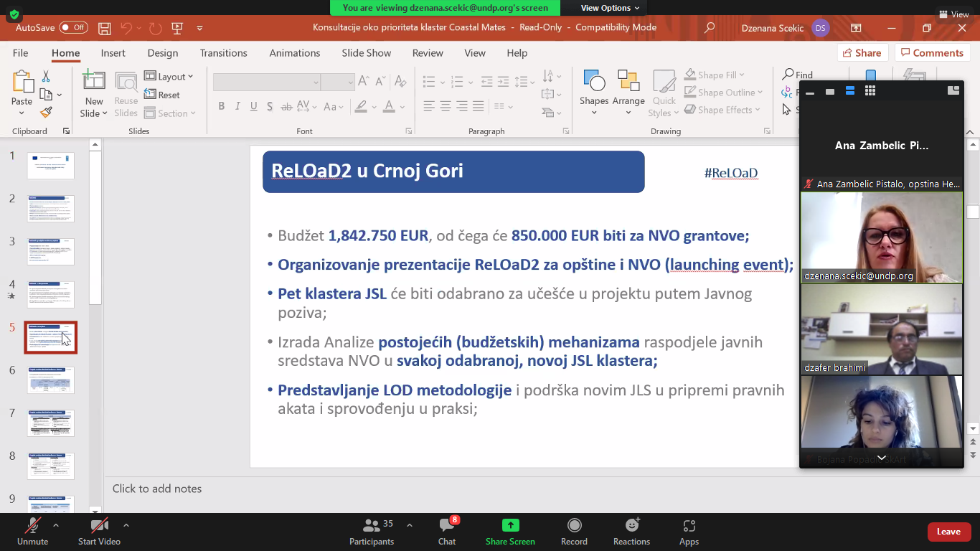
Task: Toggle Center paragraph alignment
Action: point(446,106)
